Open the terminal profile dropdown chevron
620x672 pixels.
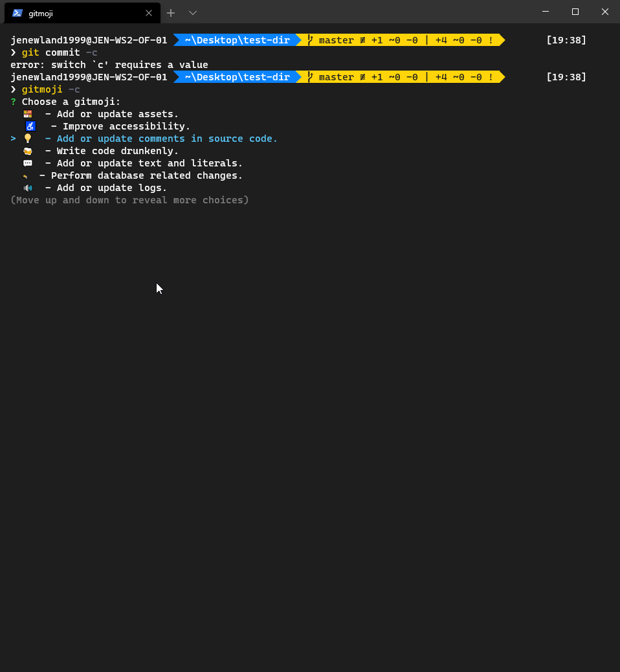[192, 13]
